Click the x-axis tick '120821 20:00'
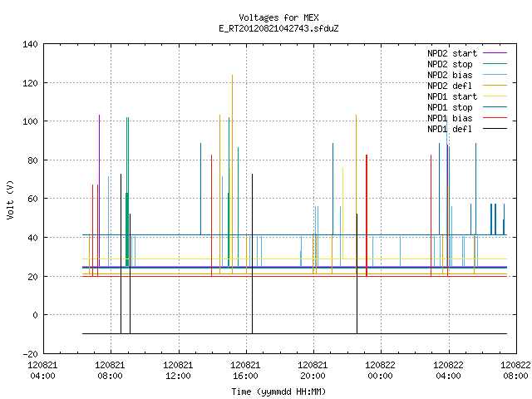 pyautogui.click(x=313, y=371)
